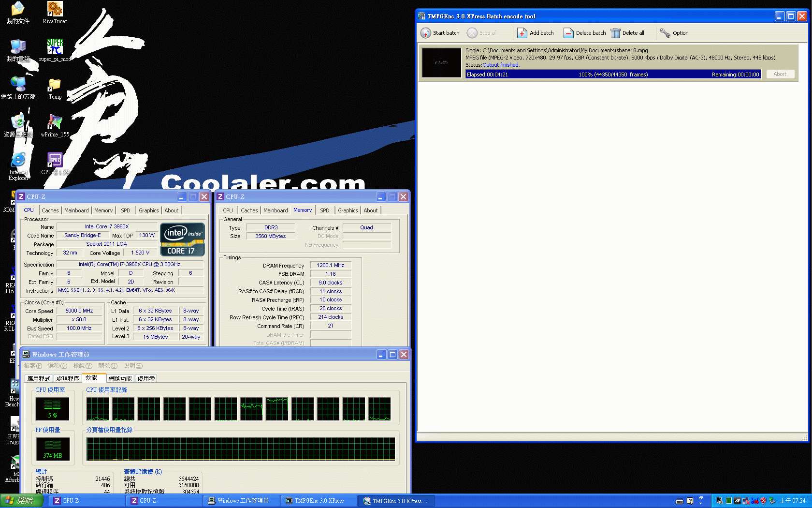Screen dimensions: 812x508
Task: Click the Delete all trash icon
Action: pos(615,33)
